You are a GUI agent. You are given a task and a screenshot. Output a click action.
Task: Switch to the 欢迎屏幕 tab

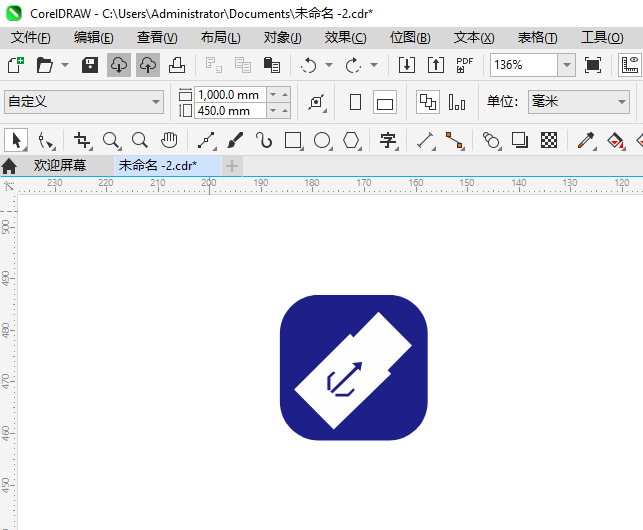click(60, 165)
